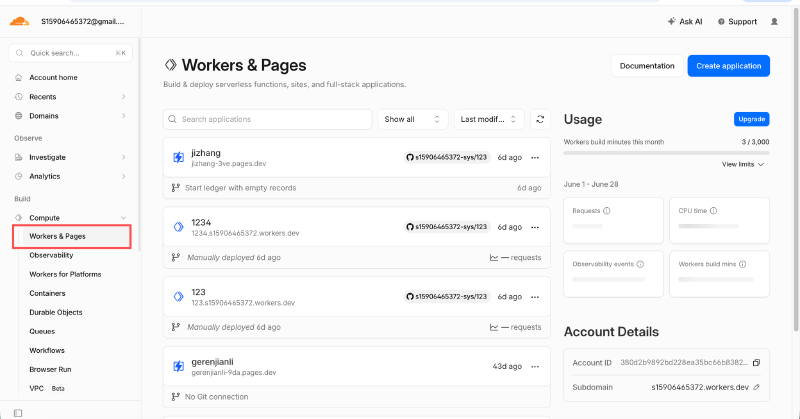Click the info icon next to Requests
The width and height of the screenshot is (800, 419).
coord(607,211)
